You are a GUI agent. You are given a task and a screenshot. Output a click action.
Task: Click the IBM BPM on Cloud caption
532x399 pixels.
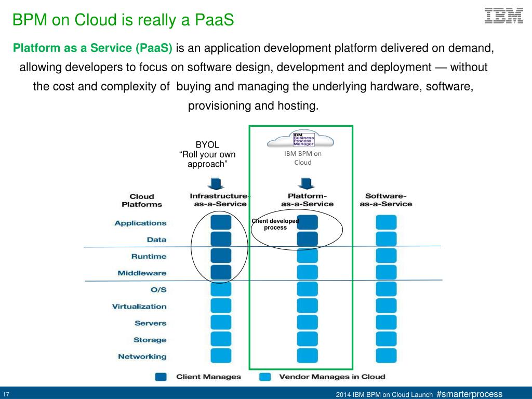303,158
